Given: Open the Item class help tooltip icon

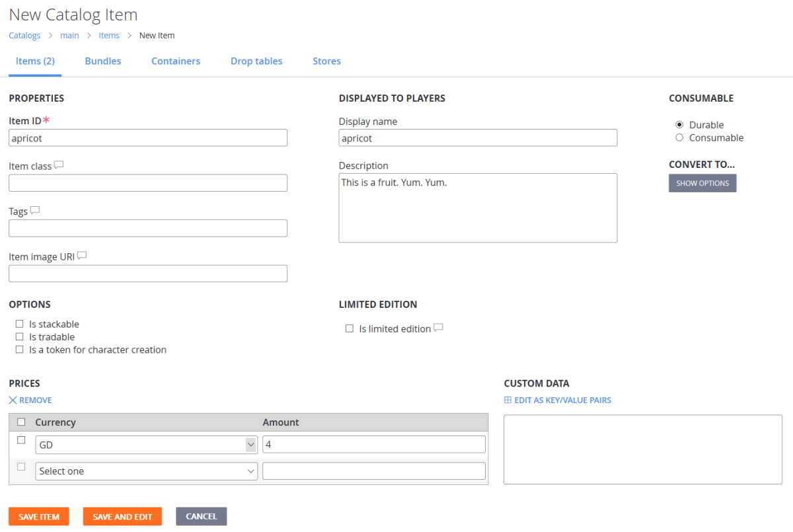Looking at the screenshot, I should click(x=59, y=165).
